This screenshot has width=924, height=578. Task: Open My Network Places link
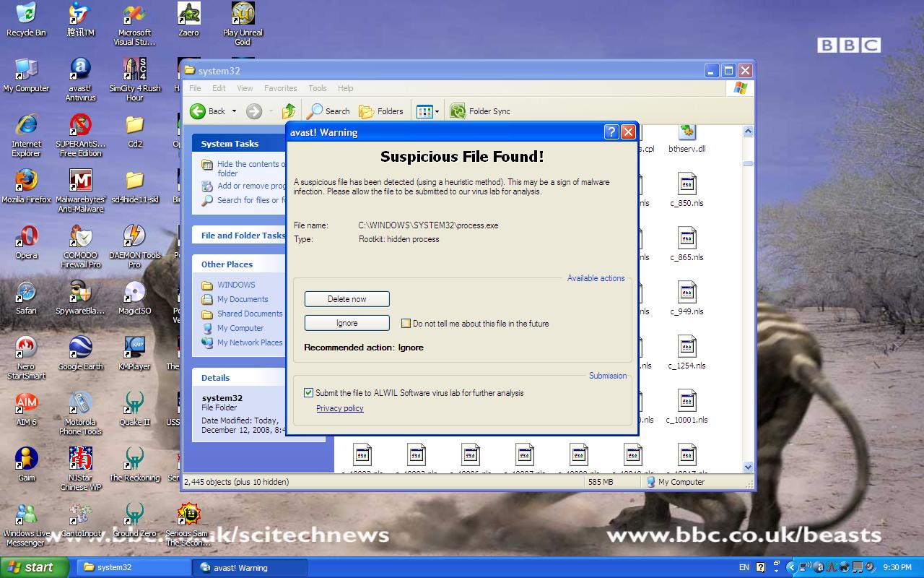point(250,342)
